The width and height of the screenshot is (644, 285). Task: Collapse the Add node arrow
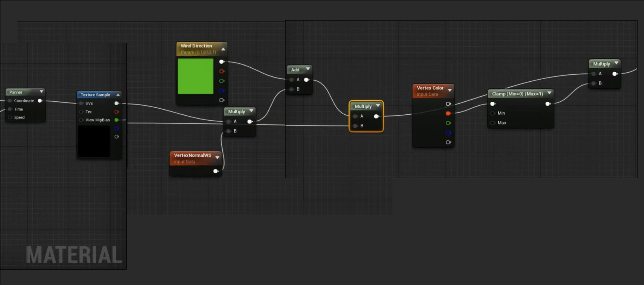(308, 69)
